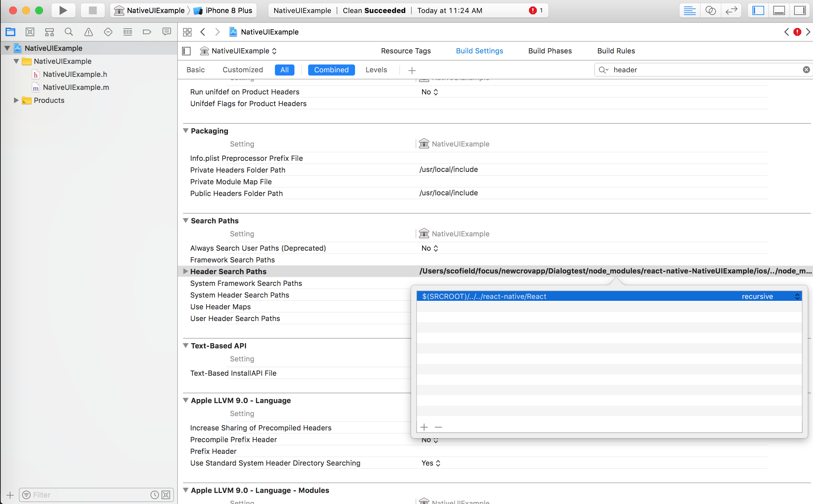Open the Report navigator
Viewport: 813px width, 504px height.
click(167, 32)
